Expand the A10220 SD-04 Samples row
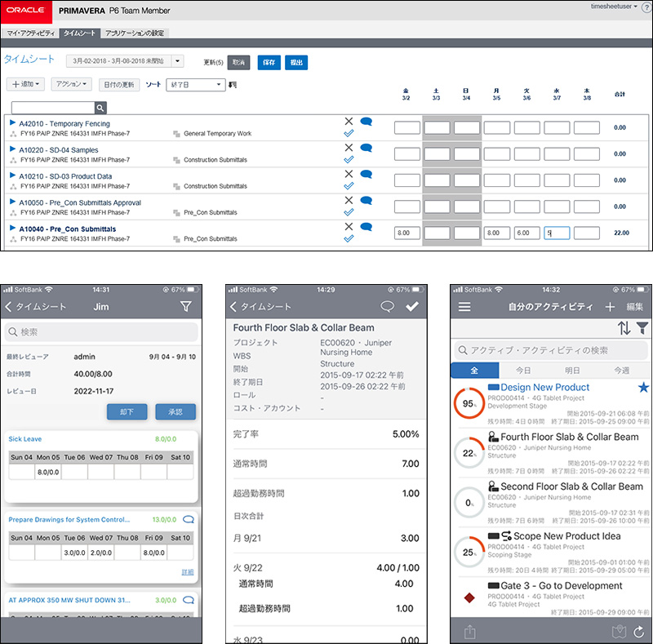Viewport: 653px width, 644px height. pos(12,149)
